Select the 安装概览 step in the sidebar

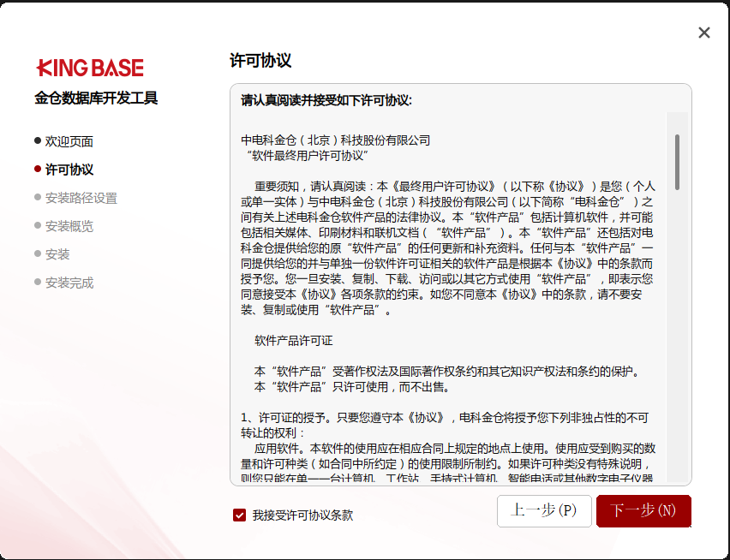69,226
